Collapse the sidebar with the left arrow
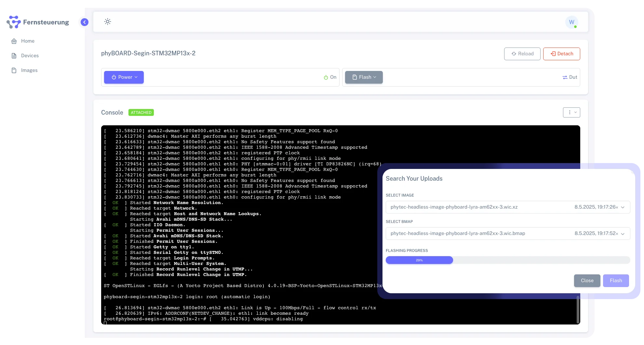Image resolution: width=644 pixels, height=345 pixels. [x=84, y=22]
